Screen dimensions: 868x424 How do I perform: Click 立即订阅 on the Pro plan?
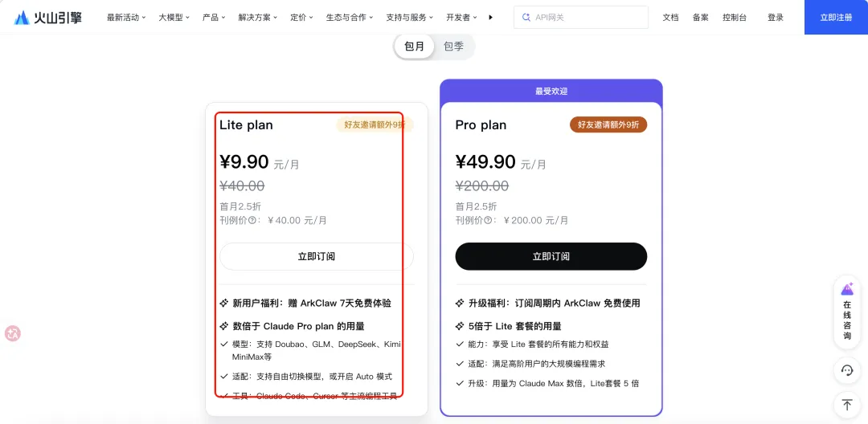point(551,256)
